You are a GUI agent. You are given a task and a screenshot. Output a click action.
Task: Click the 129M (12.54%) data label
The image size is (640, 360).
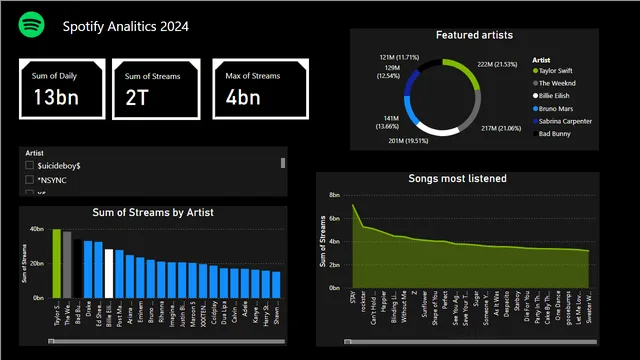(388, 72)
